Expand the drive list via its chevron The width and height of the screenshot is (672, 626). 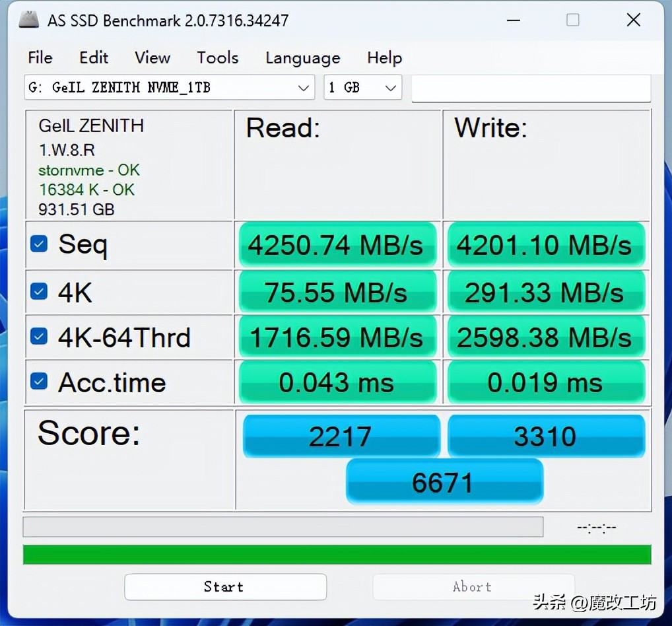(303, 87)
